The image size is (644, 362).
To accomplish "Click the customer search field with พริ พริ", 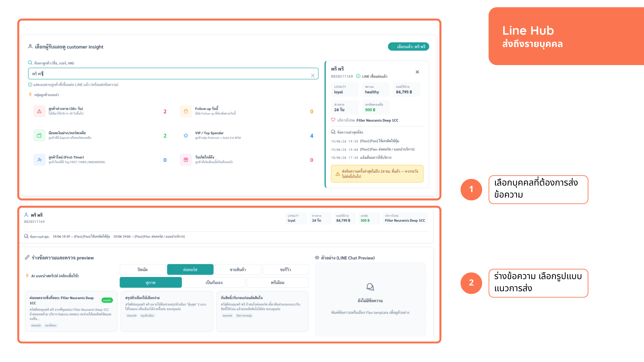I will (x=173, y=74).
